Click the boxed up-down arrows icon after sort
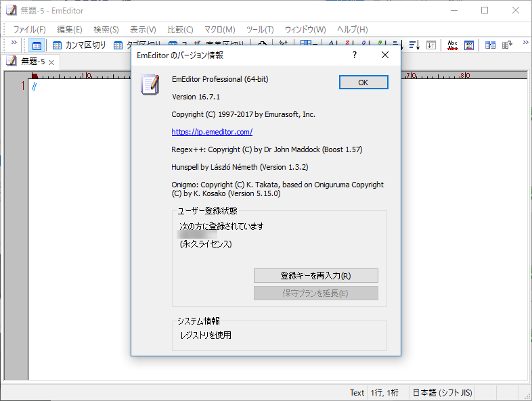The image size is (532, 401). pos(431,45)
